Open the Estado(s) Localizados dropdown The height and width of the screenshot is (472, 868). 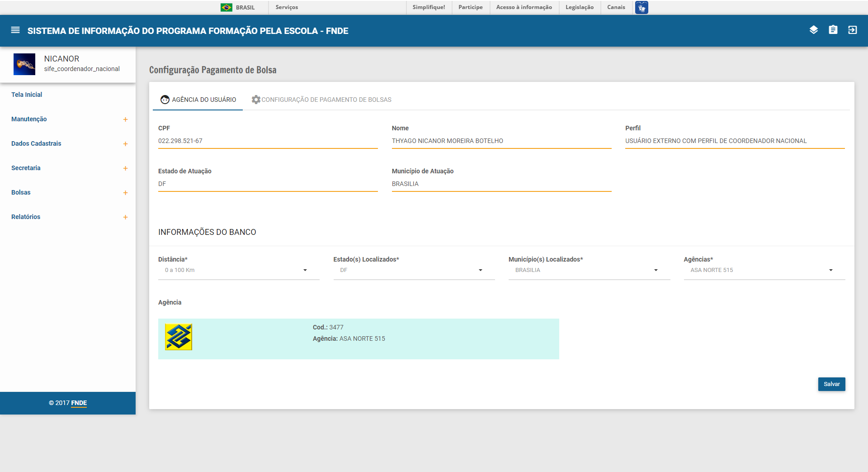(414, 270)
